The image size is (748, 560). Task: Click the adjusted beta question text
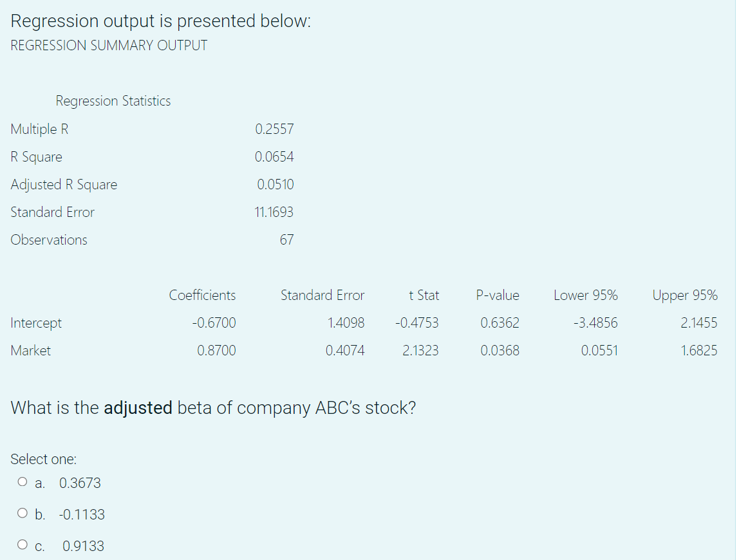(x=212, y=407)
